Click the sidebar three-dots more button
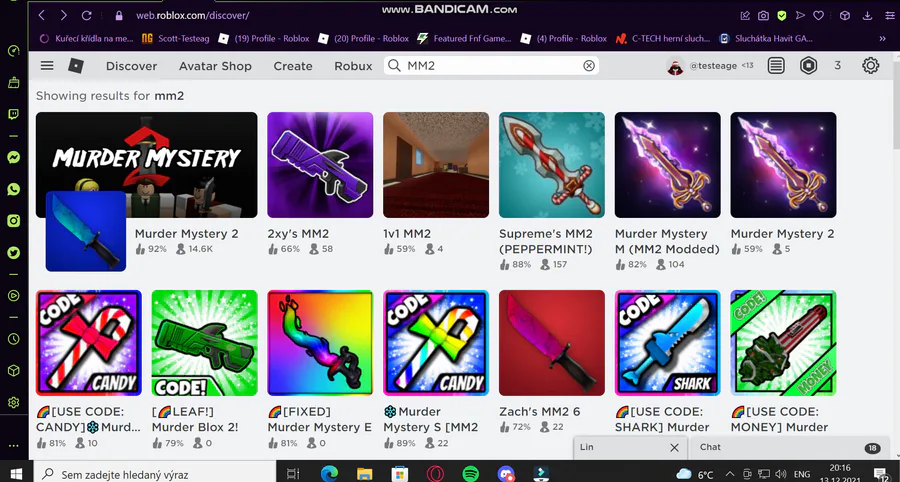Screen dimensions: 900x482 14,445
